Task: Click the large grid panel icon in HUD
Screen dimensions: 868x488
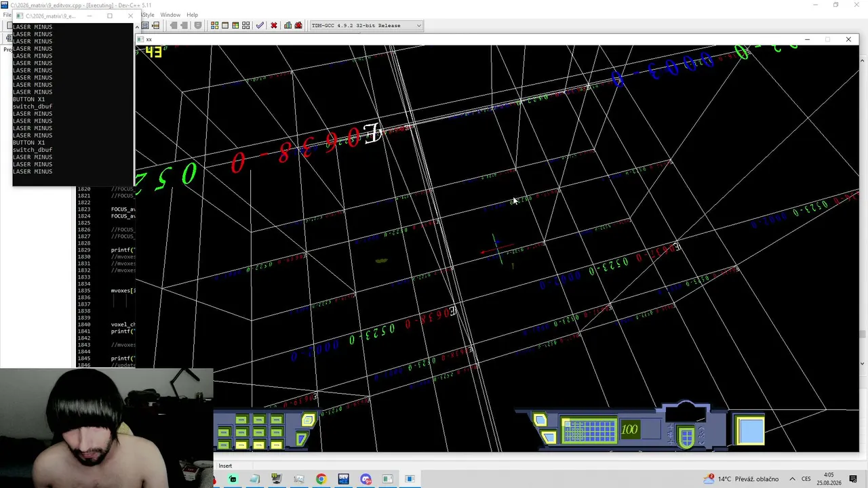Action: point(588,430)
